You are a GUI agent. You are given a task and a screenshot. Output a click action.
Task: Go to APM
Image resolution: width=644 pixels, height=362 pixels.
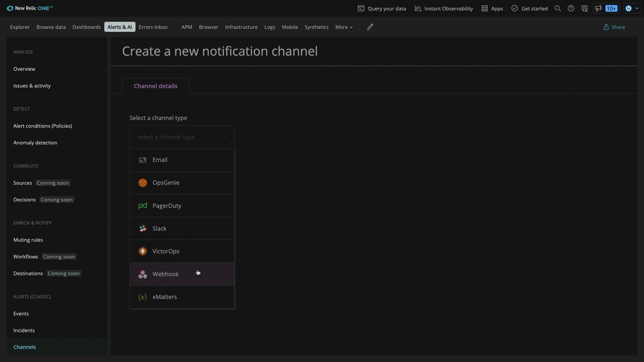pos(187,27)
